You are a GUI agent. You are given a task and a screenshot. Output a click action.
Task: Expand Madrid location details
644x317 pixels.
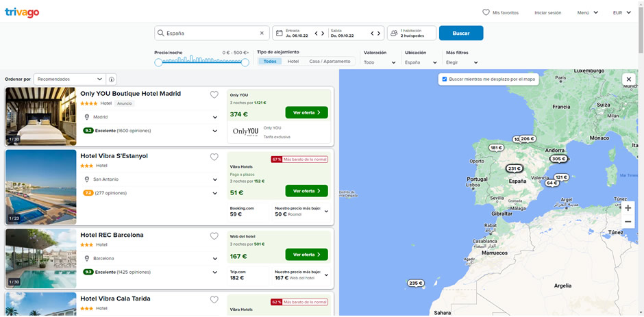click(x=215, y=118)
